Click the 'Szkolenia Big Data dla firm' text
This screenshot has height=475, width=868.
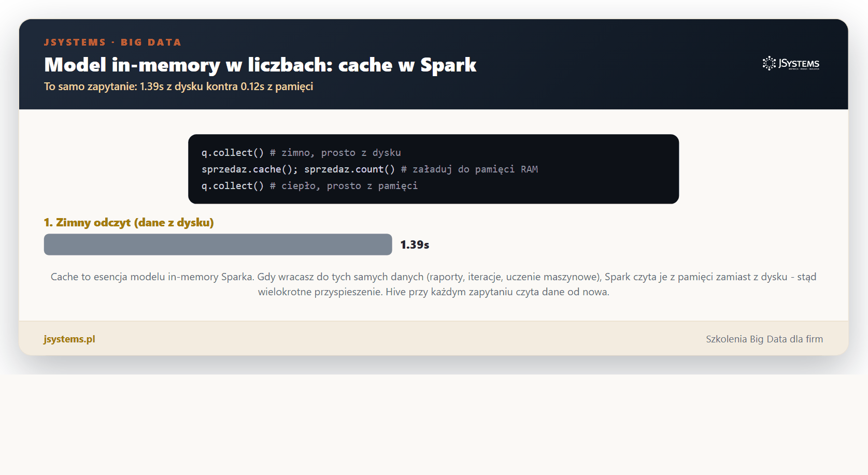point(764,339)
